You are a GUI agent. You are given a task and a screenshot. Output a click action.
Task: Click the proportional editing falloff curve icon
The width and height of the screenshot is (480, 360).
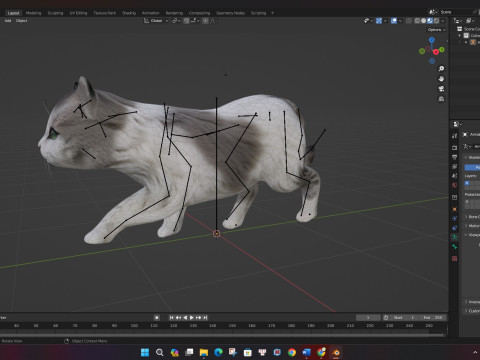212,21
